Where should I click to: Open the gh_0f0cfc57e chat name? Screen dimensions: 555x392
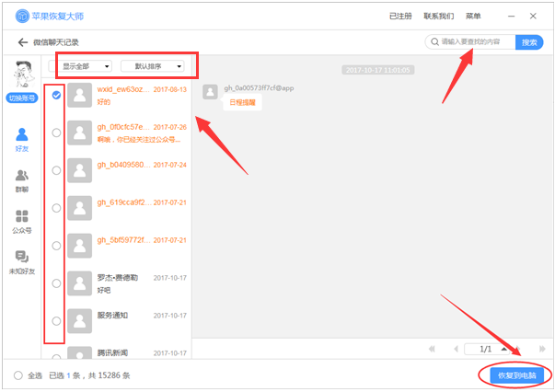pyautogui.click(x=123, y=127)
